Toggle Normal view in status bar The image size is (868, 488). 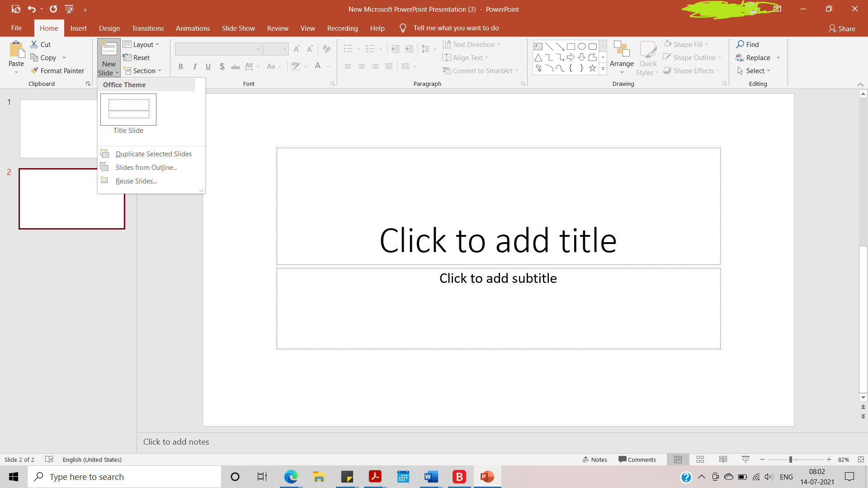678,460
